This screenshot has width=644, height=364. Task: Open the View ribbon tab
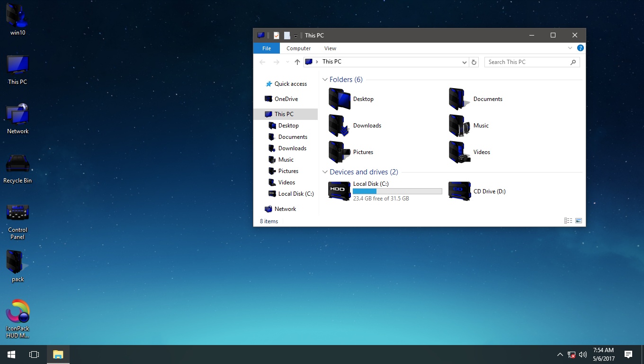click(x=330, y=48)
